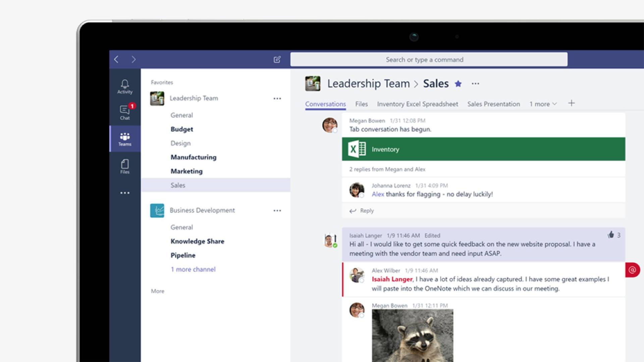The height and width of the screenshot is (362, 644).
Task: Open the Activity bell icon
Action: [125, 86]
